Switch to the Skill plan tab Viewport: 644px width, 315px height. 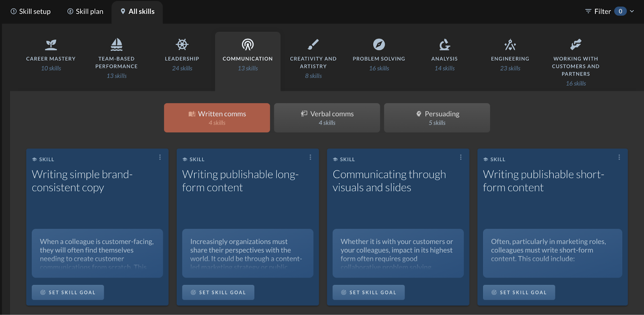pyautogui.click(x=85, y=11)
